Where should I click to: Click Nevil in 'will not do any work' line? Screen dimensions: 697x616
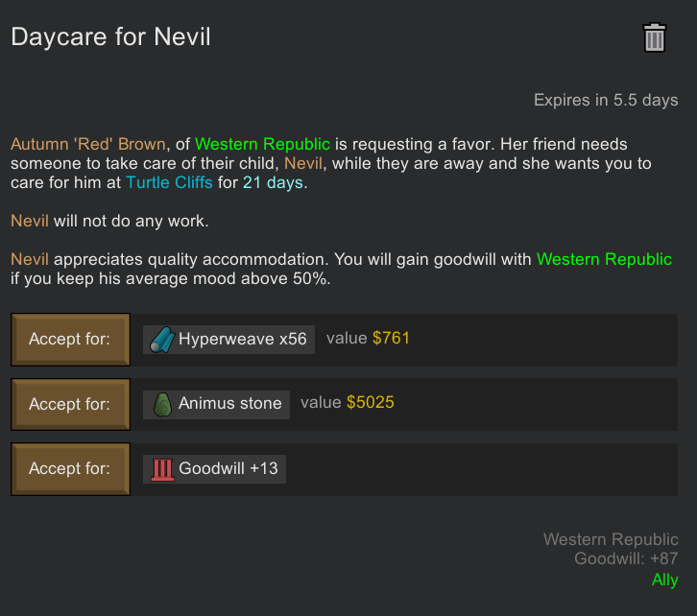click(x=30, y=221)
